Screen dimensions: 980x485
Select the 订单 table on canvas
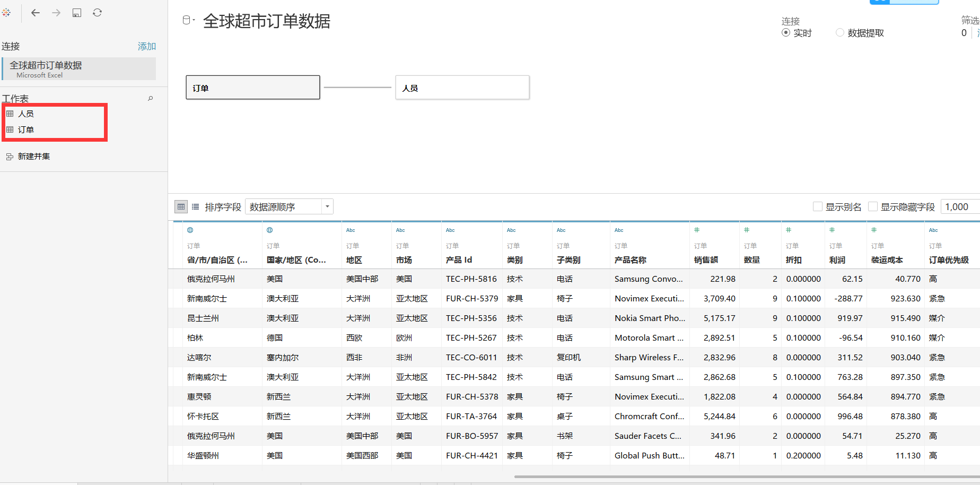pos(253,88)
